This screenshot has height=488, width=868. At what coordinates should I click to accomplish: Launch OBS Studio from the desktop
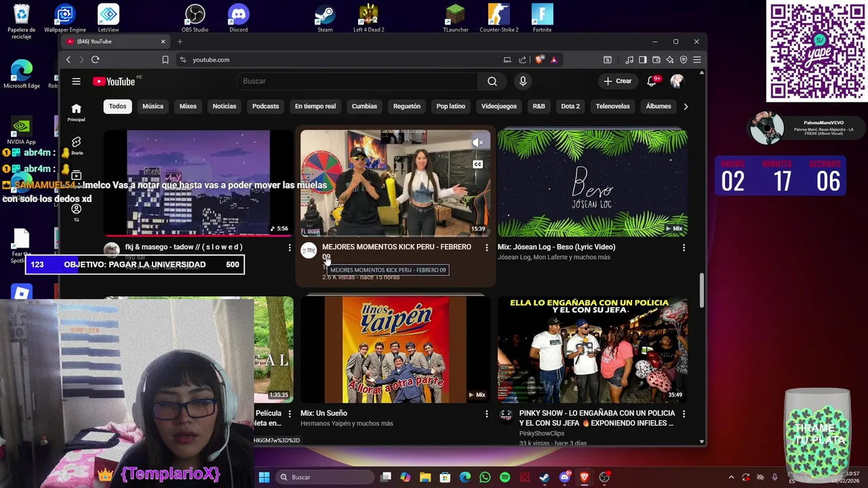pyautogui.click(x=195, y=18)
